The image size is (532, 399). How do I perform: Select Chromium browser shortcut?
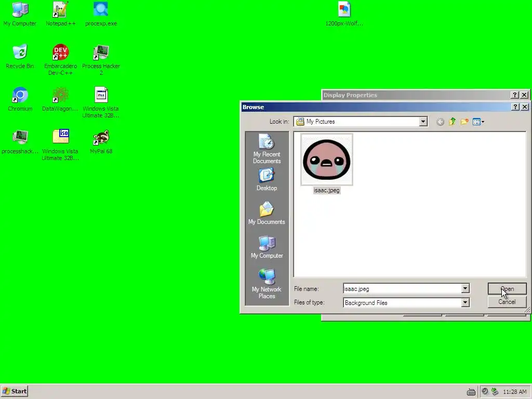coord(20,99)
